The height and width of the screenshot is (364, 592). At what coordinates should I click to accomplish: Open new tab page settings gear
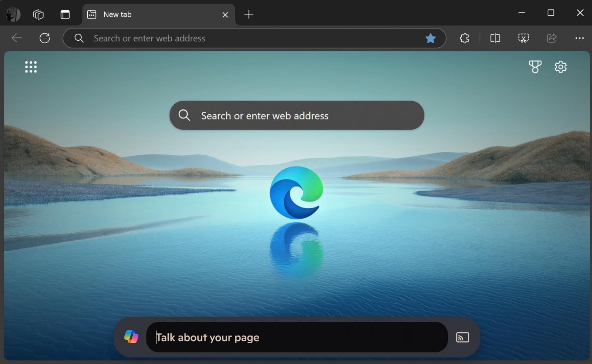[x=561, y=67]
